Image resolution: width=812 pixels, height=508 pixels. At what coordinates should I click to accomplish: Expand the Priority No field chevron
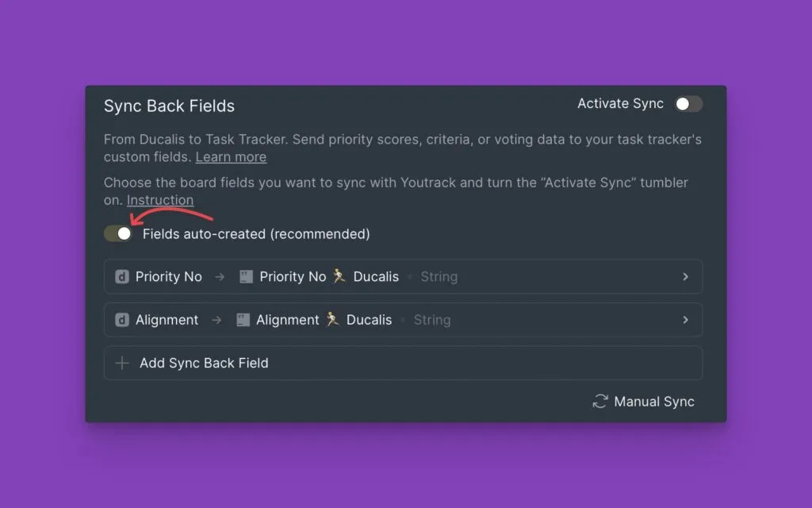tap(685, 277)
